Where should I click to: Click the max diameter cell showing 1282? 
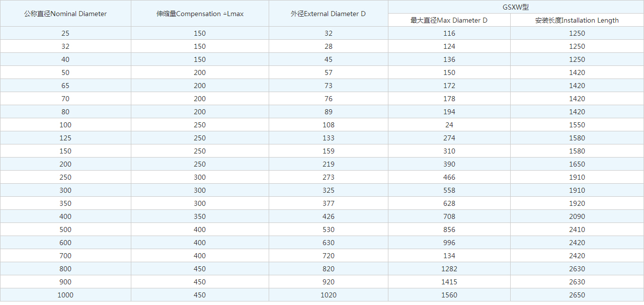click(x=449, y=269)
